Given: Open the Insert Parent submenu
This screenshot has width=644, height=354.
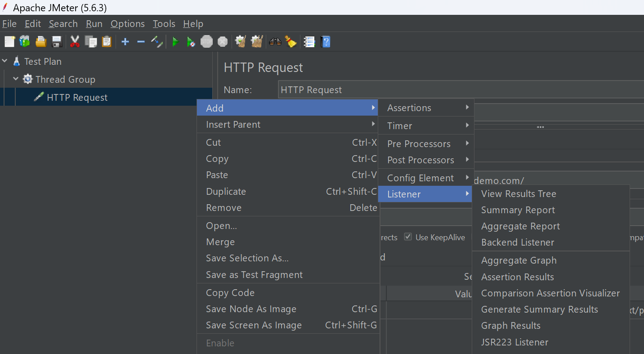Looking at the screenshot, I should pos(288,125).
